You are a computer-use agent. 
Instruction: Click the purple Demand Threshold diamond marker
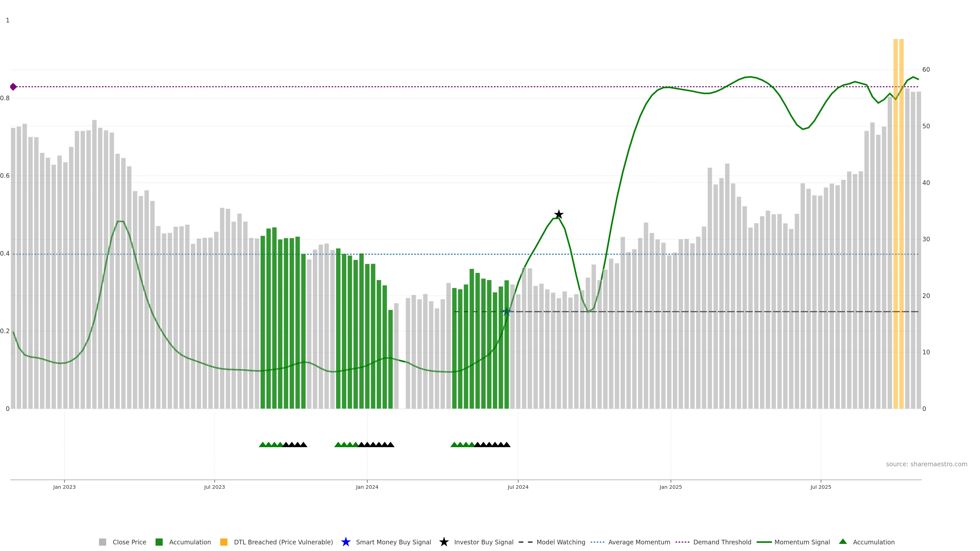13,87
